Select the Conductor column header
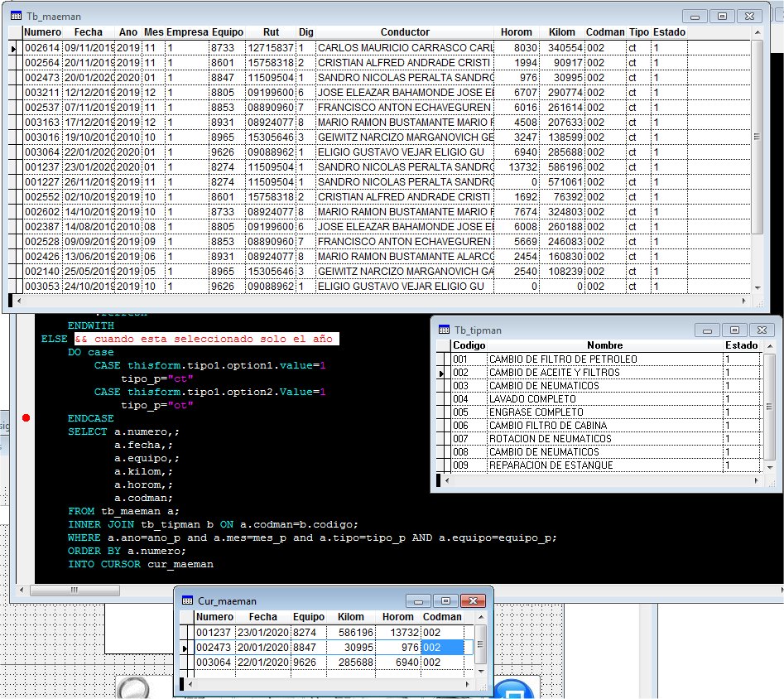This screenshot has height=699, width=784. [405, 32]
